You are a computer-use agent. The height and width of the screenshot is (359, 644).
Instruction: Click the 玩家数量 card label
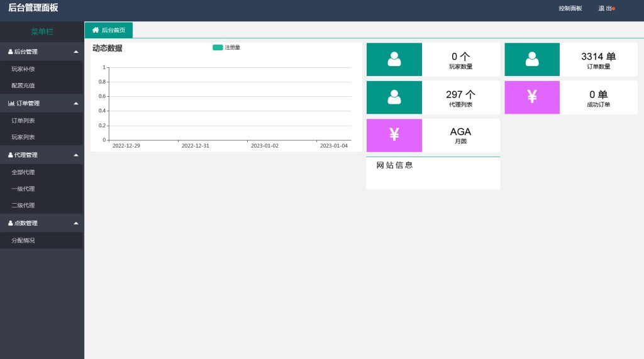click(460, 67)
